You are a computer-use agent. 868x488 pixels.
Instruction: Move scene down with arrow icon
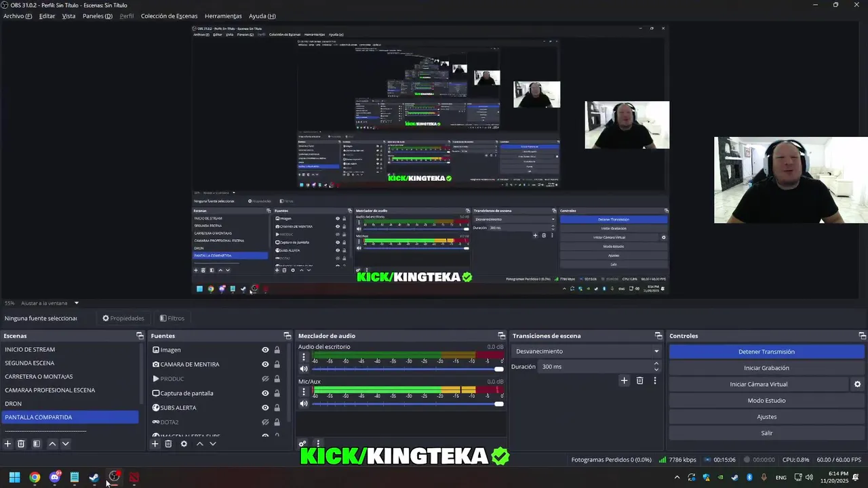tap(65, 444)
